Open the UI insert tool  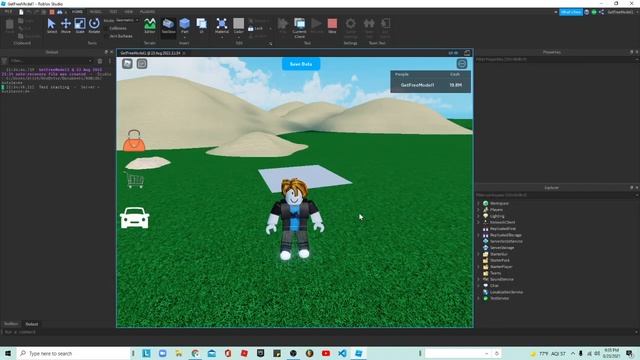click(201, 25)
